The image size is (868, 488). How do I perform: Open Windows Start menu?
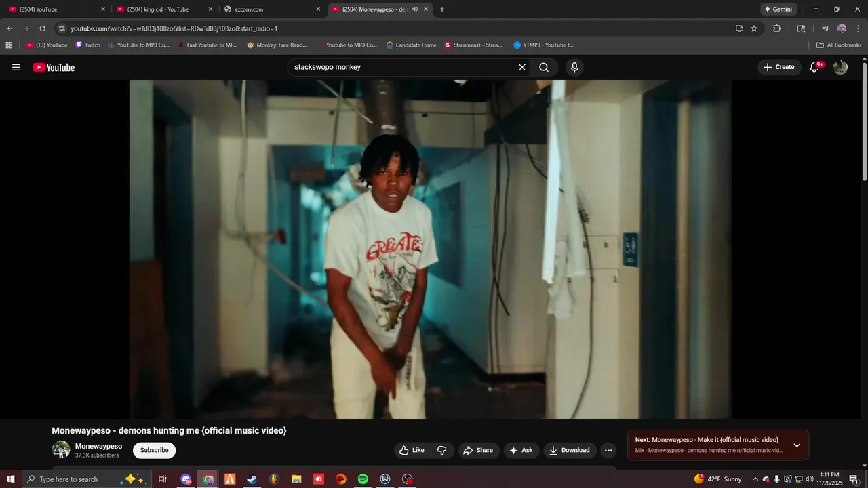coord(11,479)
